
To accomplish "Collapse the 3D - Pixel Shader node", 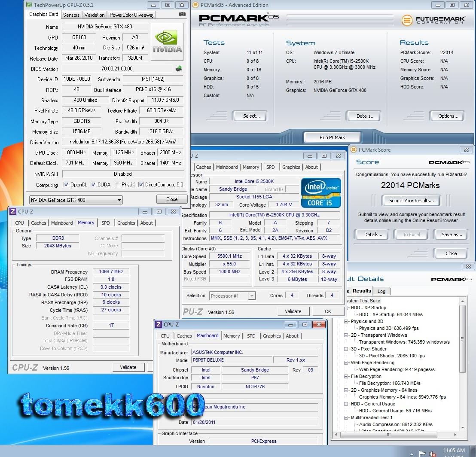I will tap(346, 349).
